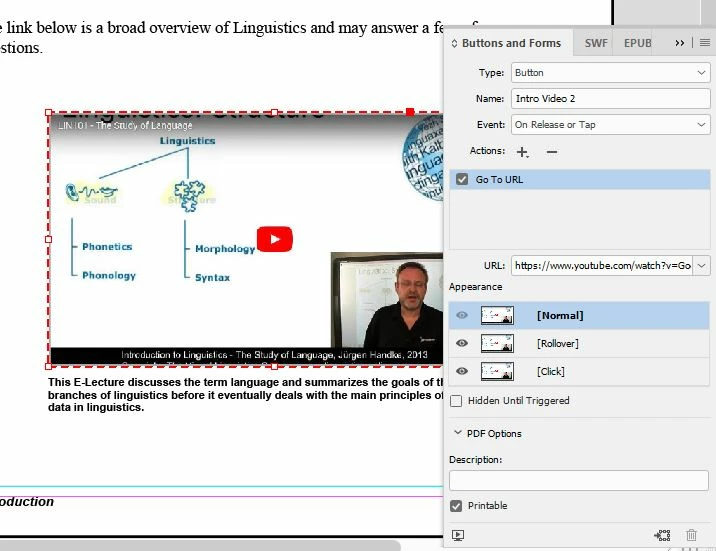Enable the Hidden Until Triggered checkbox
This screenshot has width=716, height=551.
[456, 401]
